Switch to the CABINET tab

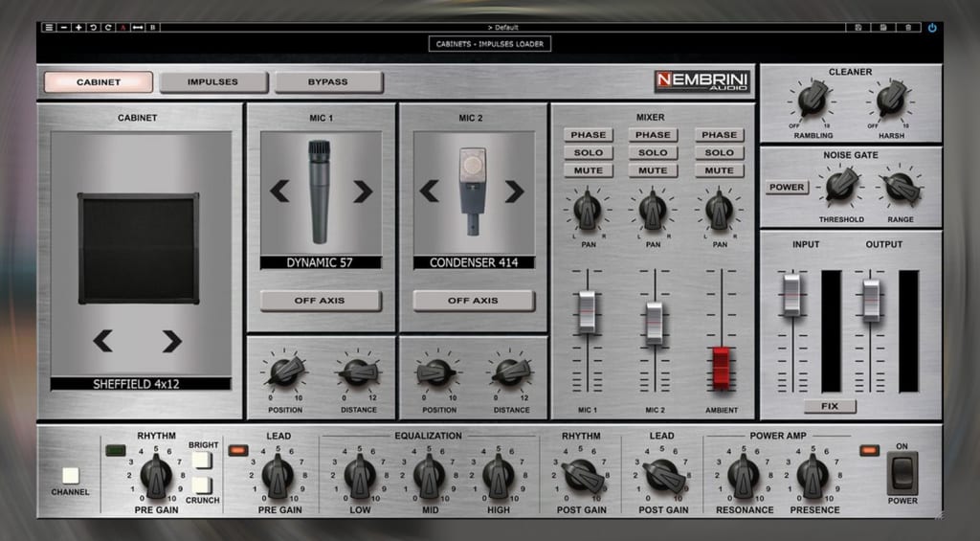pos(99,82)
